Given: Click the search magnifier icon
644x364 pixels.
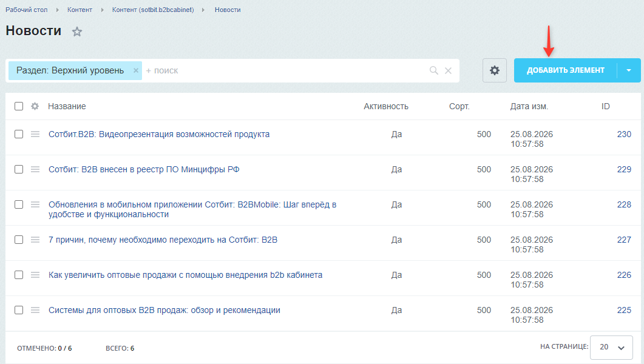Looking at the screenshot, I should click(434, 70).
